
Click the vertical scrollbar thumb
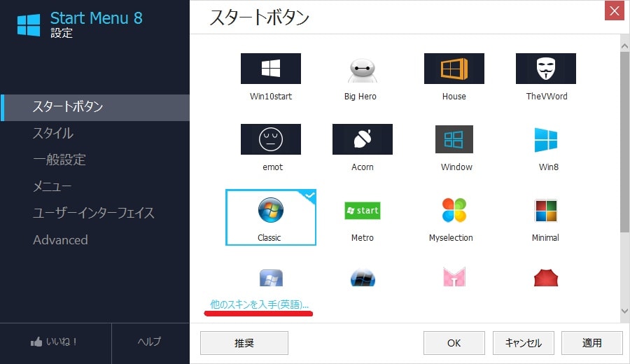[624, 142]
